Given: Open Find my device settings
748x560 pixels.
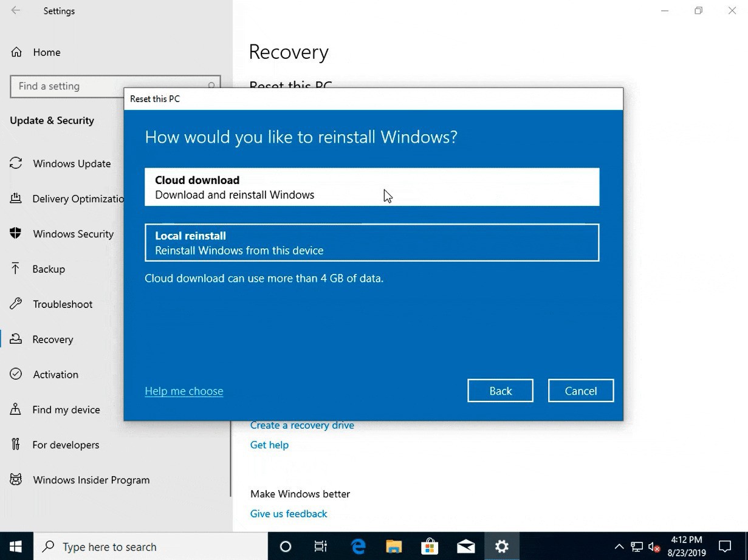Looking at the screenshot, I should point(66,409).
